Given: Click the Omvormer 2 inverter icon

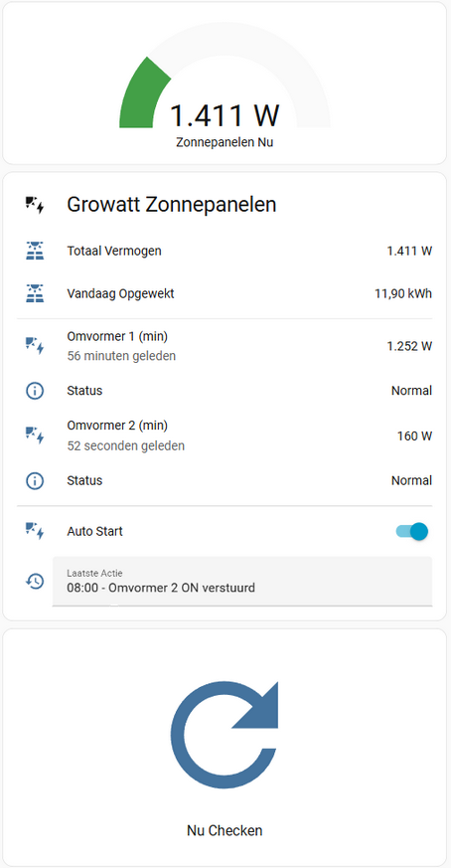Looking at the screenshot, I should tap(35, 435).
